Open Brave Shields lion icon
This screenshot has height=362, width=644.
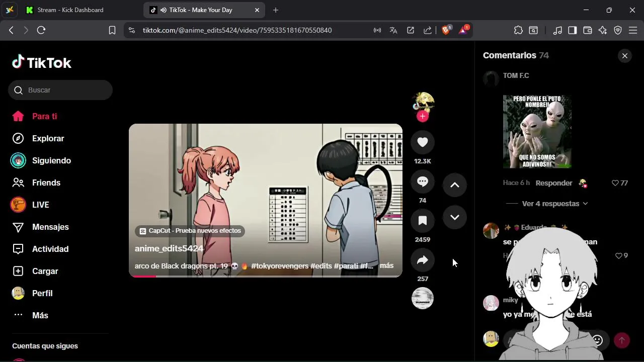click(446, 30)
